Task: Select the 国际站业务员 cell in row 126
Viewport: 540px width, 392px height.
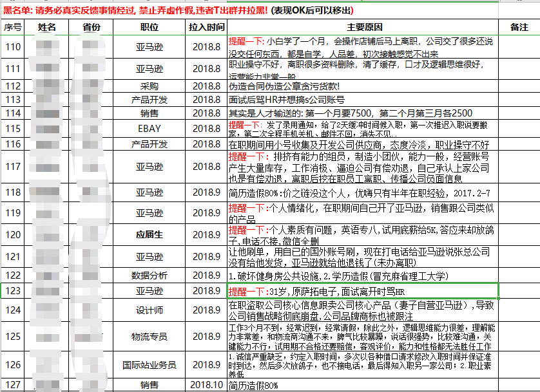Action: click(x=149, y=365)
